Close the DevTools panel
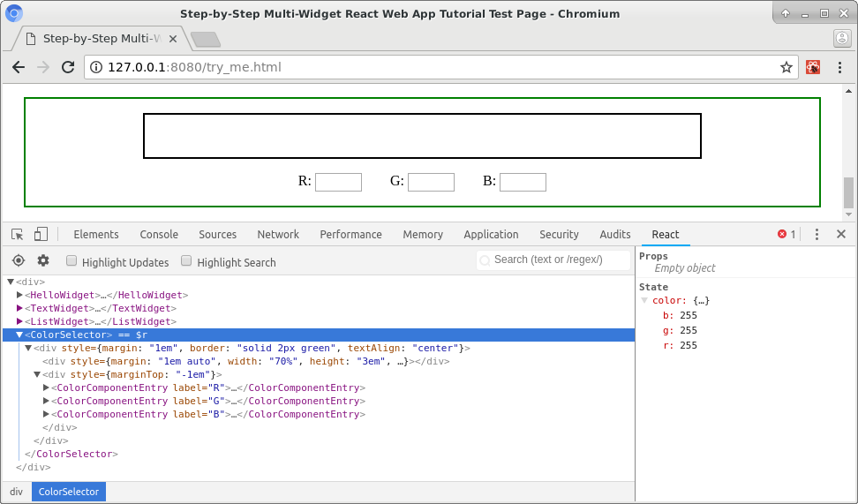 coord(841,234)
